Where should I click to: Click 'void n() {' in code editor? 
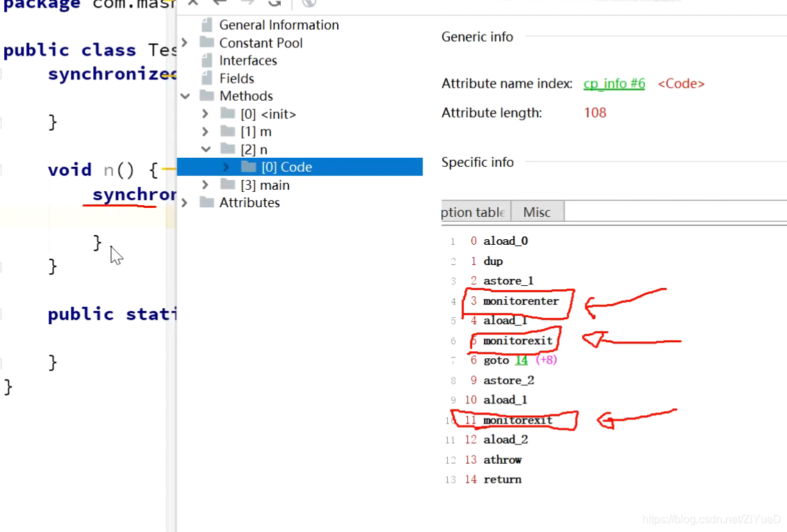click(103, 170)
